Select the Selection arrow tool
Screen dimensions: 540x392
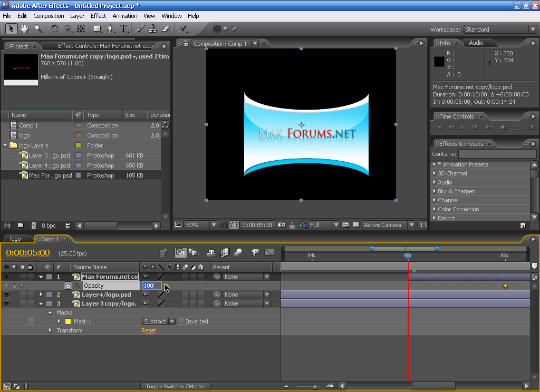pyautogui.click(x=11, y=29)
